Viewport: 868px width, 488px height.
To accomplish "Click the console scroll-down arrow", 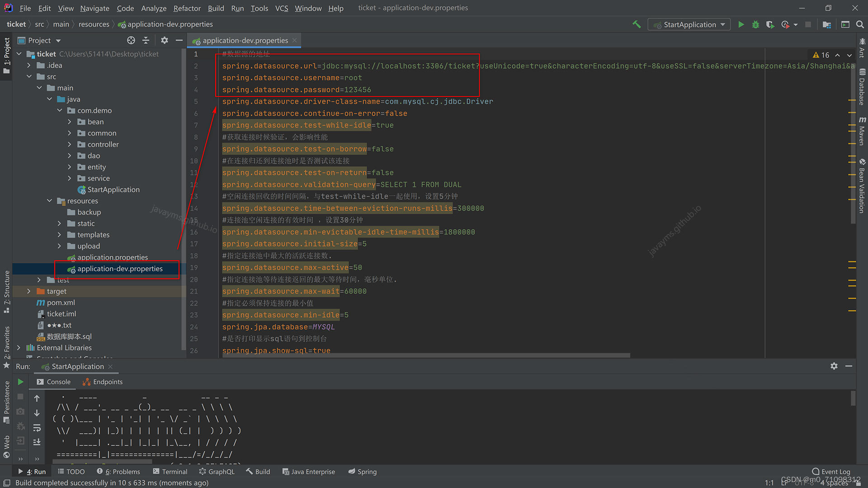I will coord(37,413).
